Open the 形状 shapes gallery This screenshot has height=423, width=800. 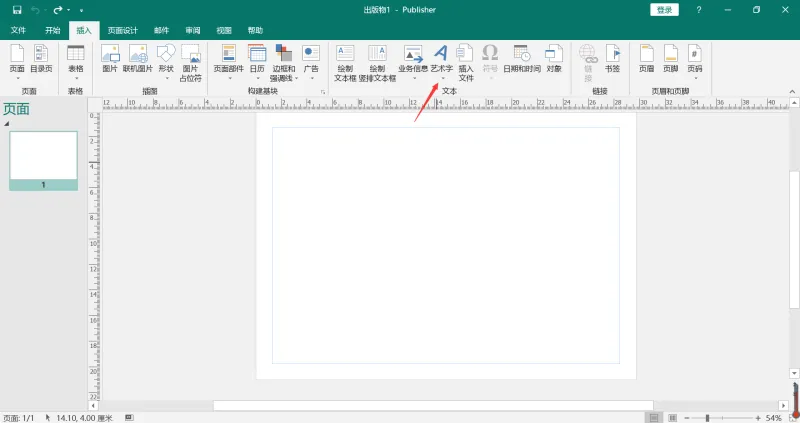coord(166,61)
